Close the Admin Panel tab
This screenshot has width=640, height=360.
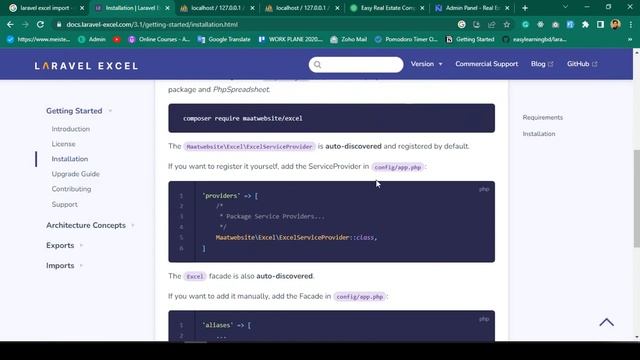pyautogui.click(x=507, y=8)
